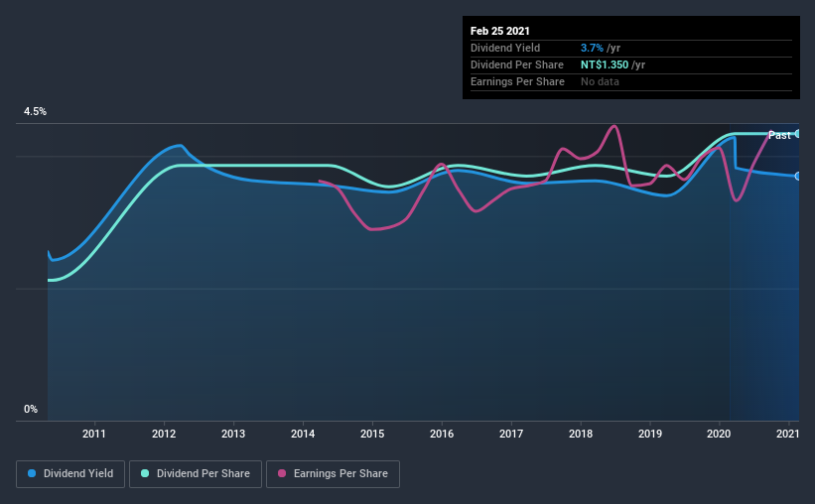The height and width of the screenshot is (504, 815).
Task: Click the tooltip 'Earnings Per Share' row label
Action: coord(517,81)
